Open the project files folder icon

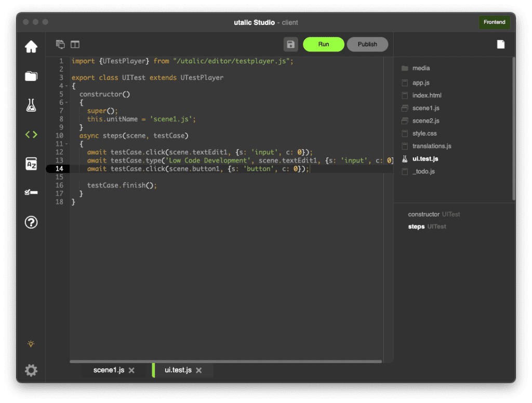click(x=31, y=76)
